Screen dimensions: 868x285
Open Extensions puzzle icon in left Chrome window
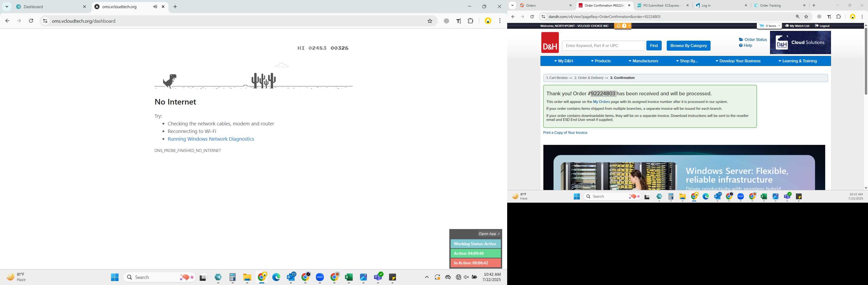(471, 21)
